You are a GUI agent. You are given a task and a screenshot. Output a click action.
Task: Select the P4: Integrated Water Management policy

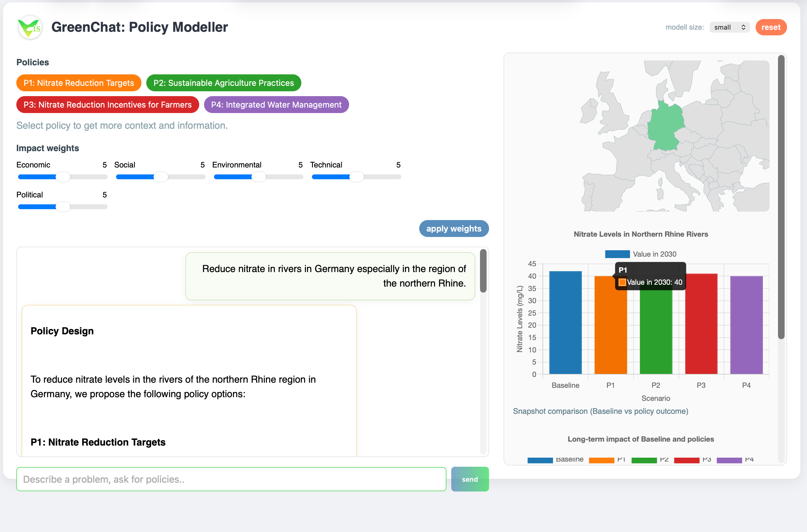pos(276,105)
